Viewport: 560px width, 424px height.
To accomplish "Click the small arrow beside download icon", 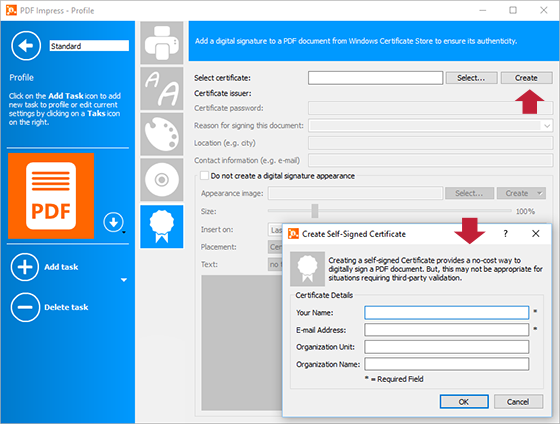I will click(x=124, y=233).
